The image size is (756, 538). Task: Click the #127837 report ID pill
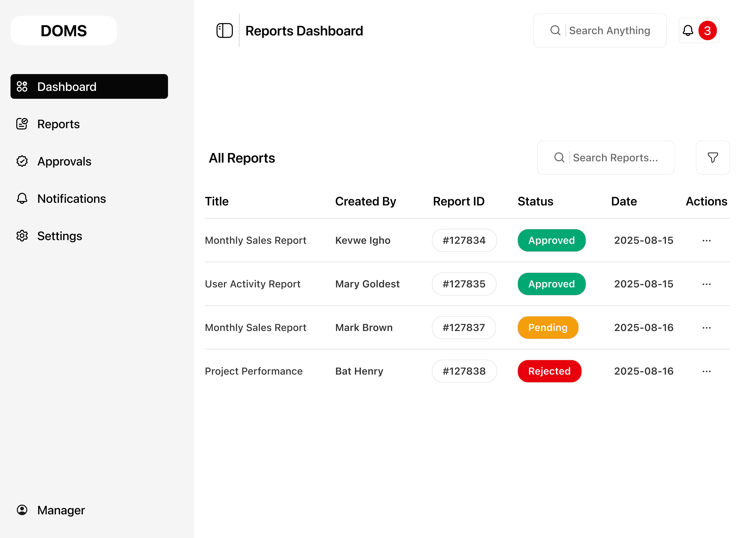[464, 328]
